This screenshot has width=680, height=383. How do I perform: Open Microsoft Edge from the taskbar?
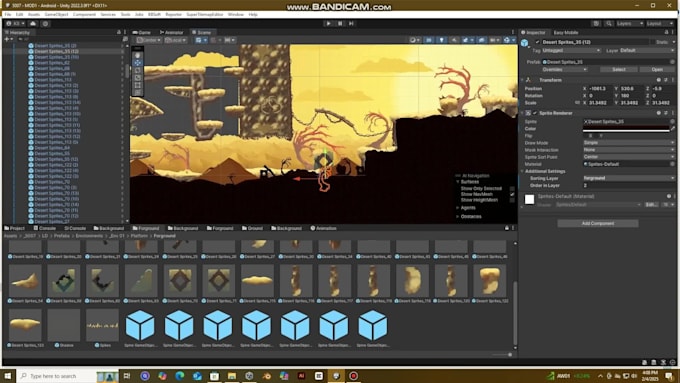[x=180, y=376]
